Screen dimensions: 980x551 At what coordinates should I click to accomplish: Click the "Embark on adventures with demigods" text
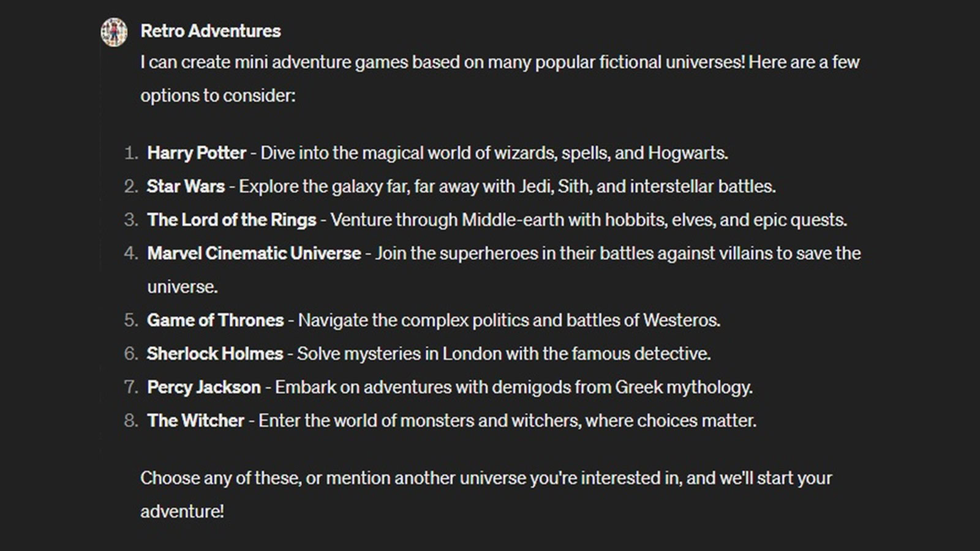513,388
